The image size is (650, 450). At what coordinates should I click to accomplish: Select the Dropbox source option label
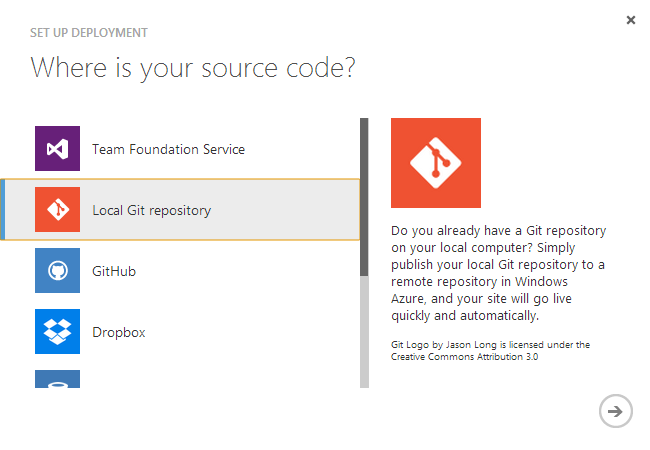point(119,332)
